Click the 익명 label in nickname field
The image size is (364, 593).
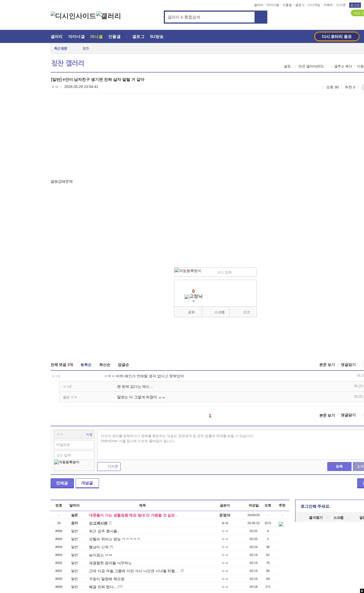pyautogui.click(x=89, y=435)
